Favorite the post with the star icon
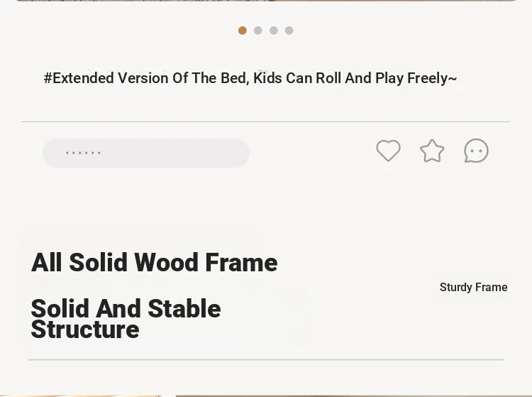The height and width of the screenshot is (397, 532). 432,151
